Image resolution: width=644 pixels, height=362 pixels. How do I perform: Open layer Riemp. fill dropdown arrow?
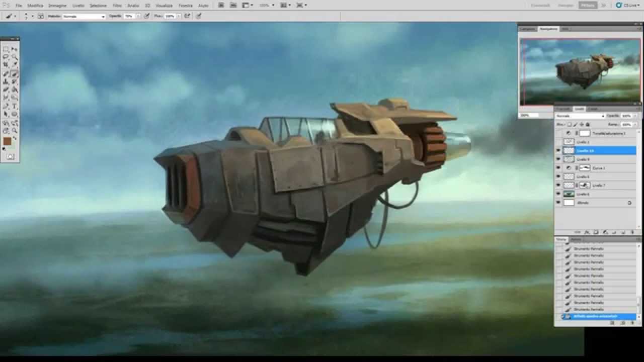click(634, 124)
